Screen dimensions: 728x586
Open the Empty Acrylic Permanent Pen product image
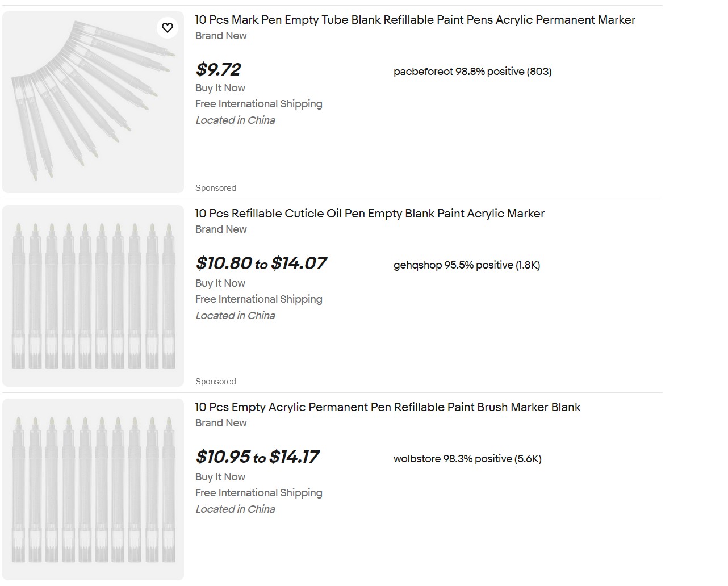(x=93, y=489)
